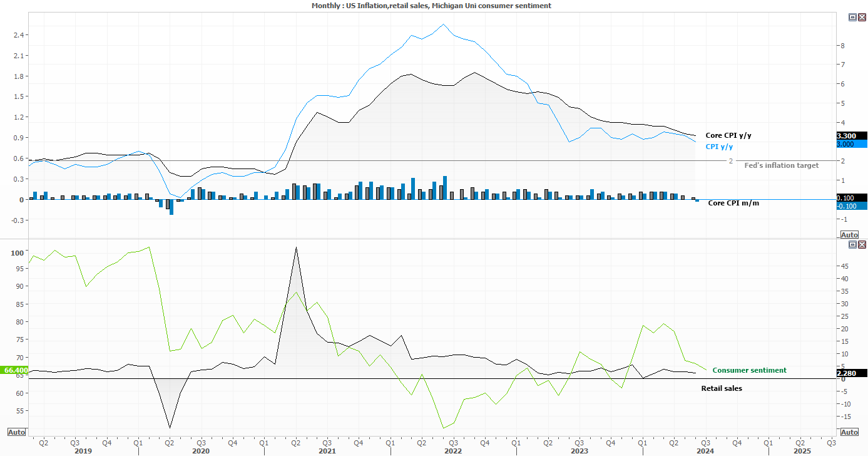Click the blue 'CPI y/y' series label

tap(719, 147)
